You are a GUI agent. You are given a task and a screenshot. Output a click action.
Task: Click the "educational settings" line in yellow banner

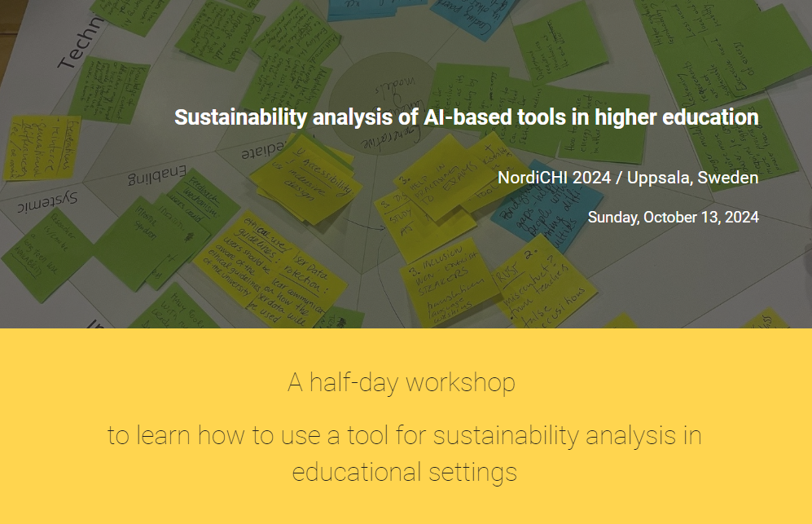click(404, 472)
